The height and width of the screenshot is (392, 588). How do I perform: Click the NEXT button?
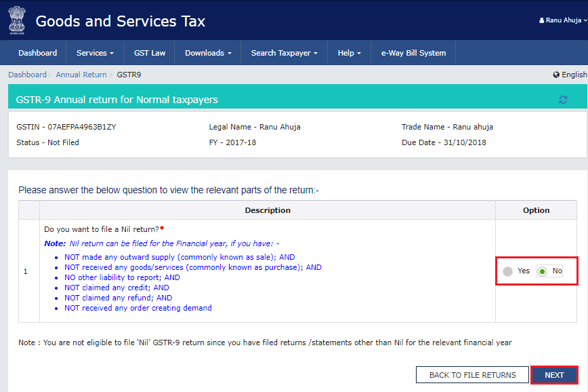[554, 375]
